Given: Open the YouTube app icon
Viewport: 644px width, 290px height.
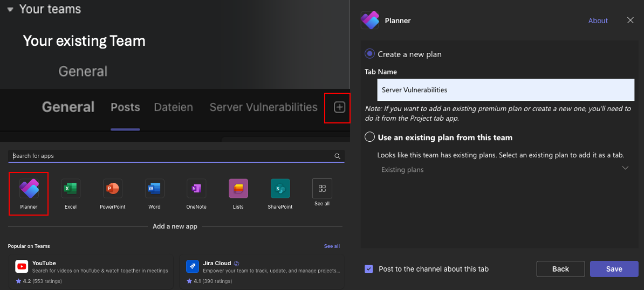Looking at the screenshot, I should coord(22,266).
